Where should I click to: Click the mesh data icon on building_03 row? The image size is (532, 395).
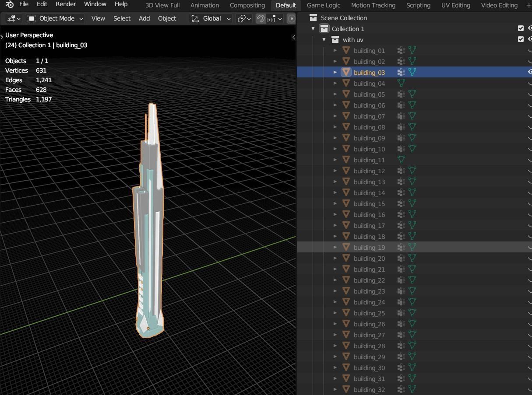tap(412, 72)
